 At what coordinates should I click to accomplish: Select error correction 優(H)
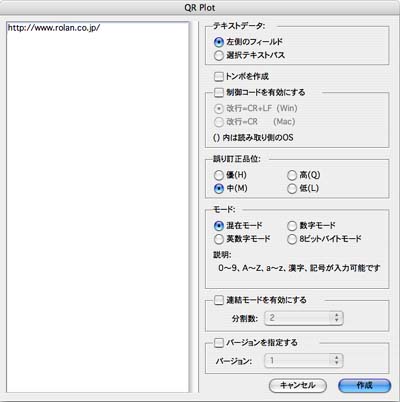tap(219, 175)
